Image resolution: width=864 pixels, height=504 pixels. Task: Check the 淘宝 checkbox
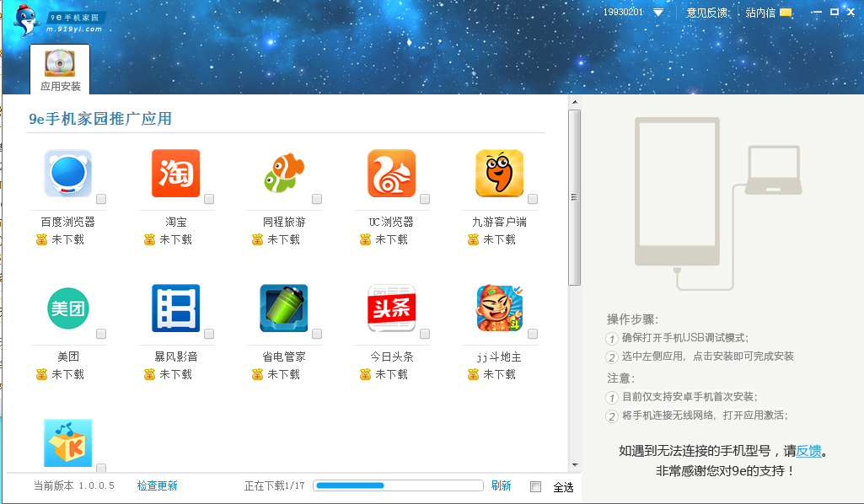click(209, 199)
